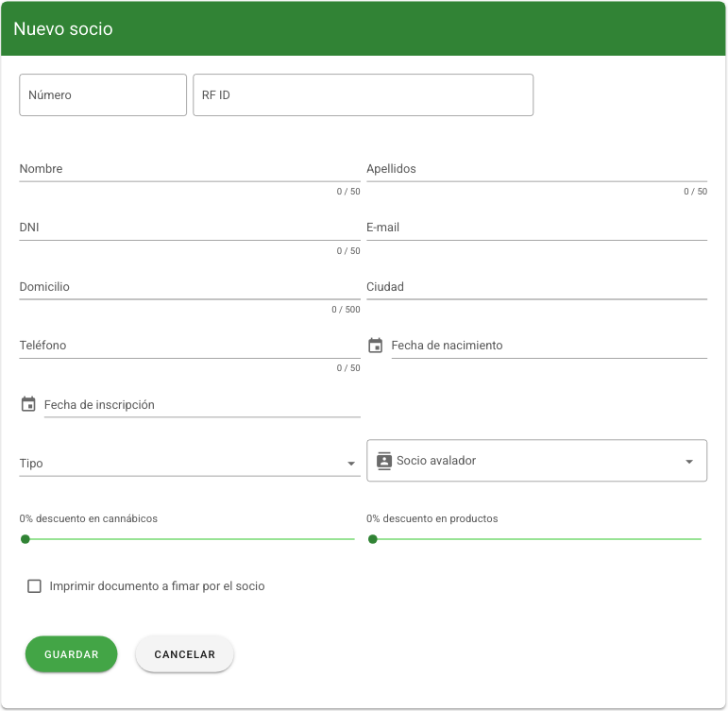Click the 0 / 500 Domicilio character counter
The height and width of the screenshot is (711, 728).
[x=346, y=310]
